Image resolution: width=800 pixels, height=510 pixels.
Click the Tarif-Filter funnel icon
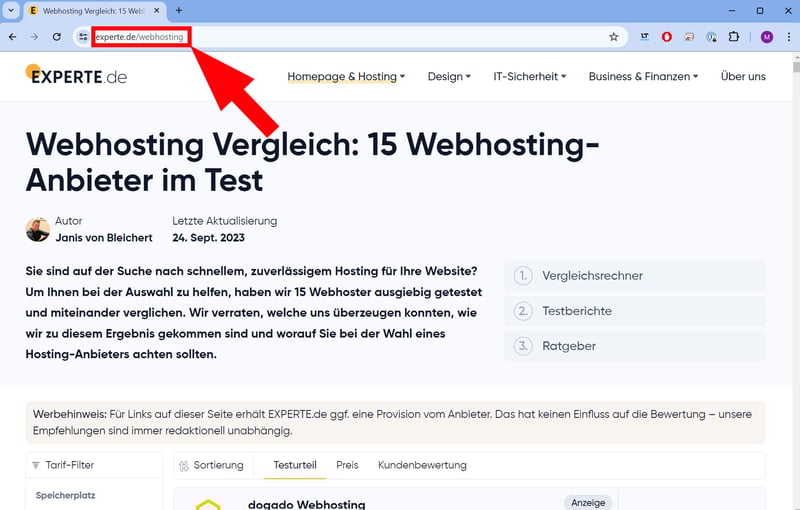(35, 465)
